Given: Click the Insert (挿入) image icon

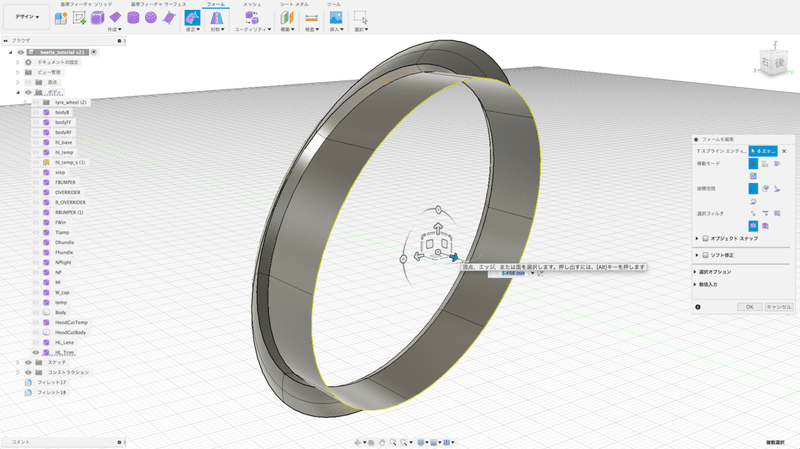Looking at the screenshot, I should (336, 18).
